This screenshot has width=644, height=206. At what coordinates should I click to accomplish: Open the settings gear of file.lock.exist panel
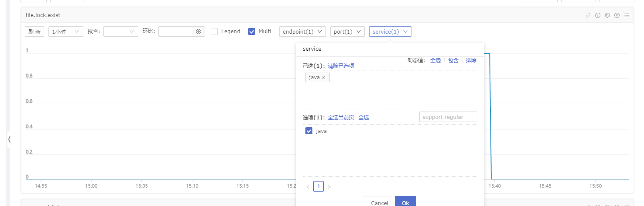(607, 15)
